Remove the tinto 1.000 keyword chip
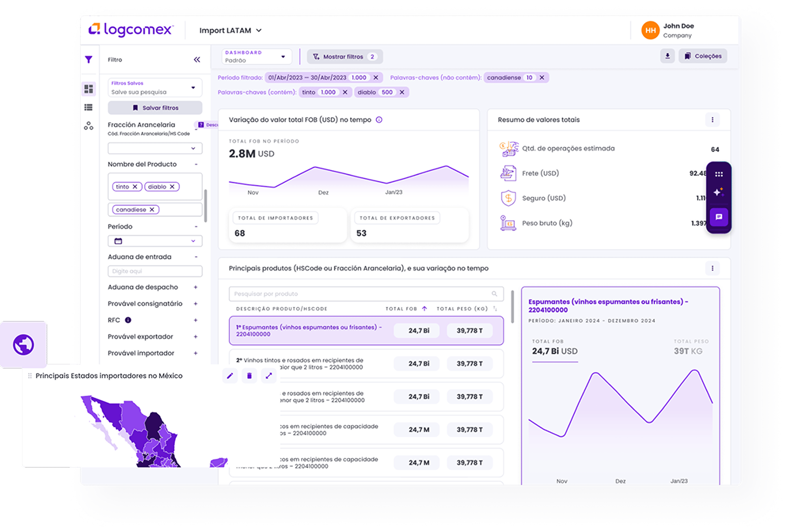 click(x=345, y=92)
